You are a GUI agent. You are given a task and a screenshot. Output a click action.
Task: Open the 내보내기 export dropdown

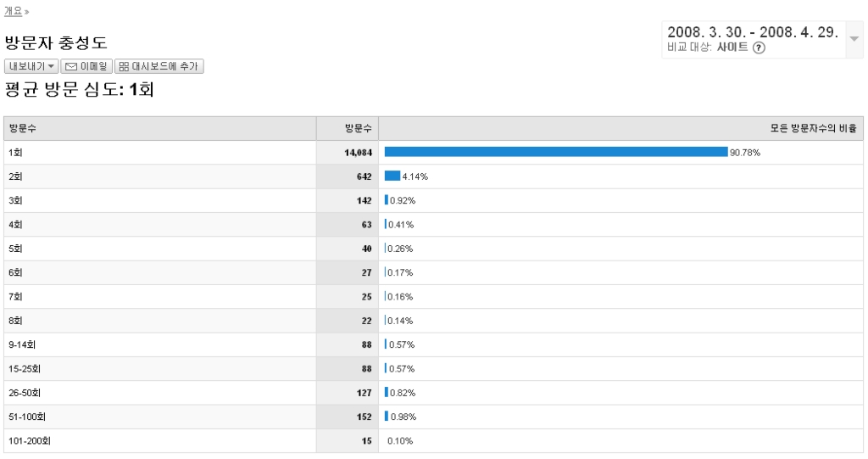32,66
